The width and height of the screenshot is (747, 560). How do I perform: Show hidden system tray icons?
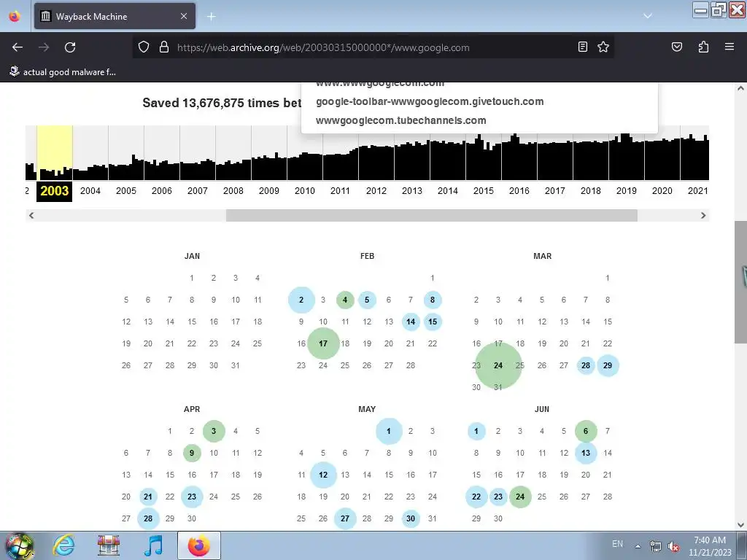638,545
